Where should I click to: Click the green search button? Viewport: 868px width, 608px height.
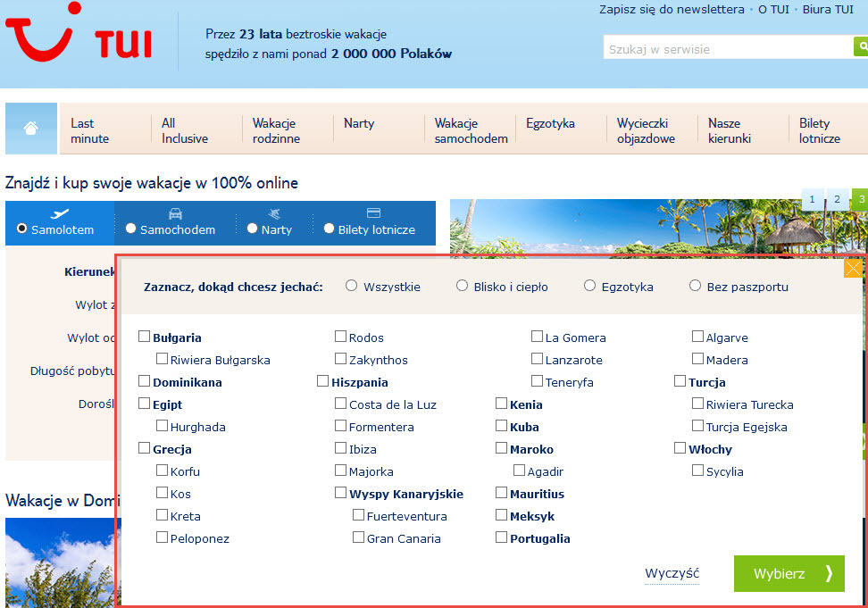coord(861,46)
